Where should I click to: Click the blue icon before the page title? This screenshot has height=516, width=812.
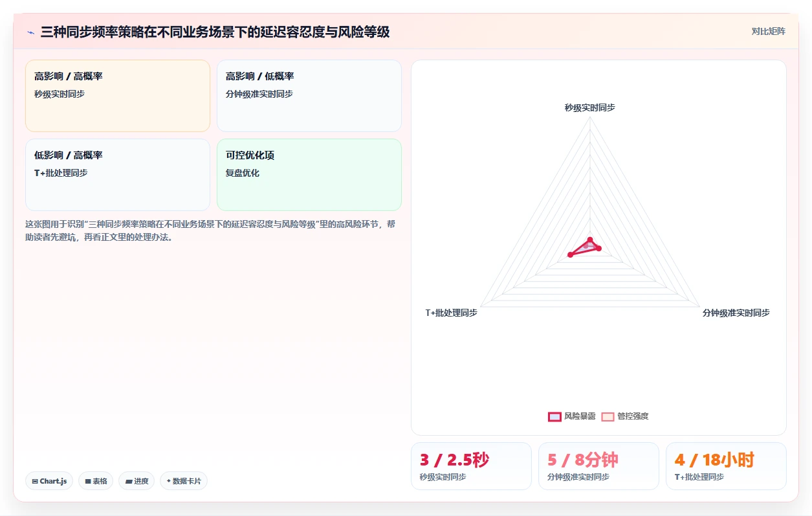click(x=30, y=32)
